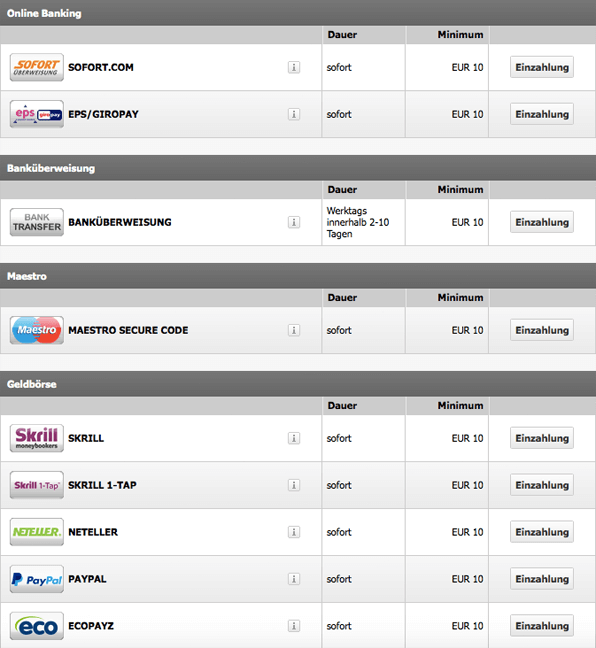The image size is (596, 648).
Task: Choose Einzahlung for Maestro Secure Code
Action: point(542,330)
